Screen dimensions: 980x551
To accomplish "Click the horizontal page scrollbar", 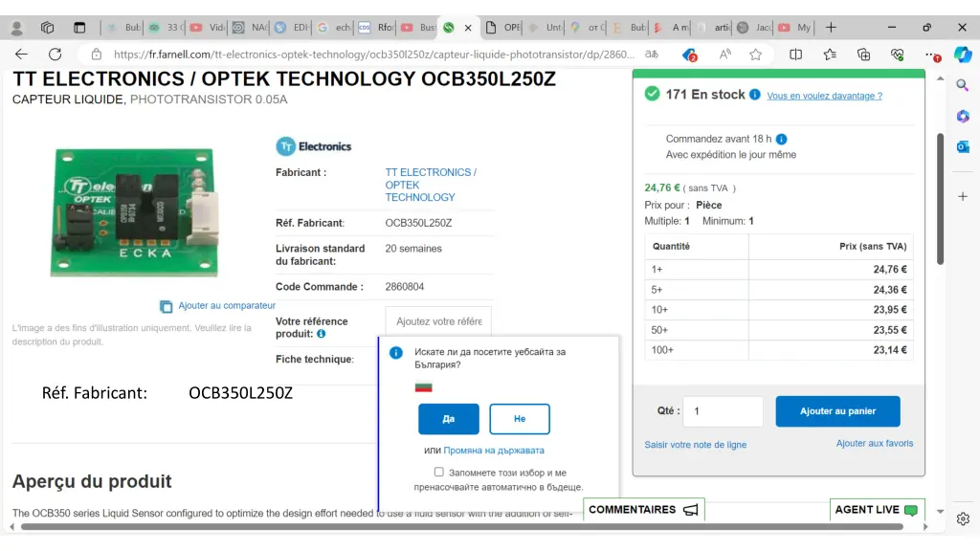I will point(462,527).
